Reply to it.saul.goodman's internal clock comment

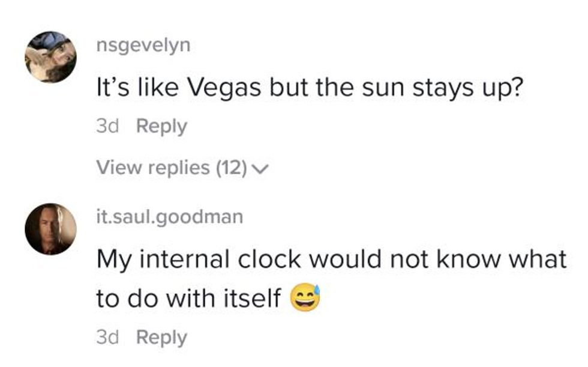161,338
